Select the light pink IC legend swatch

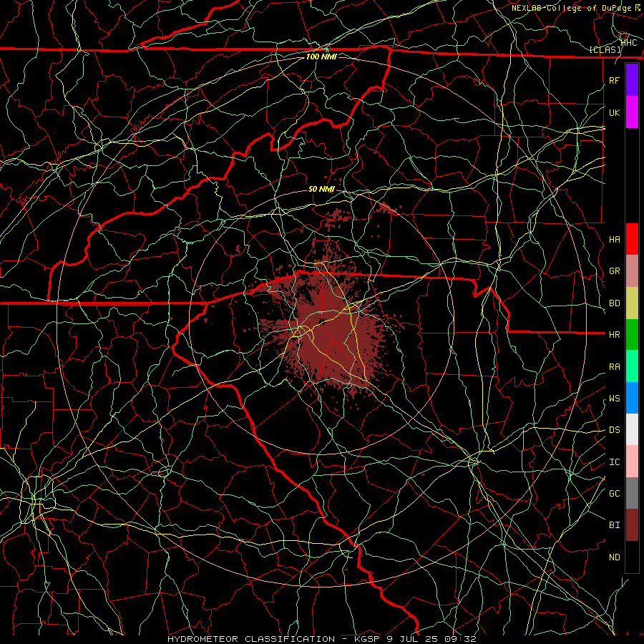[x=632, y=462]
